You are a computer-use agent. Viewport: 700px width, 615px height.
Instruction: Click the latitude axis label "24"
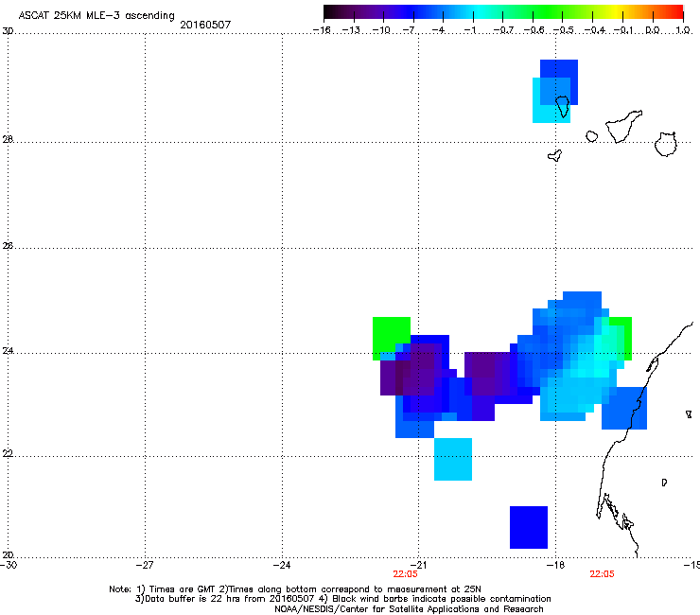8,350
